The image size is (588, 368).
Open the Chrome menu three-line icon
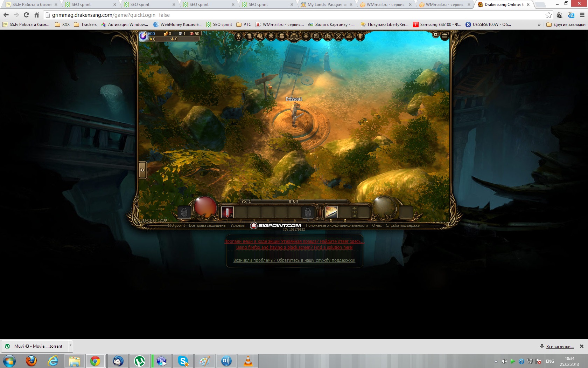582,15
